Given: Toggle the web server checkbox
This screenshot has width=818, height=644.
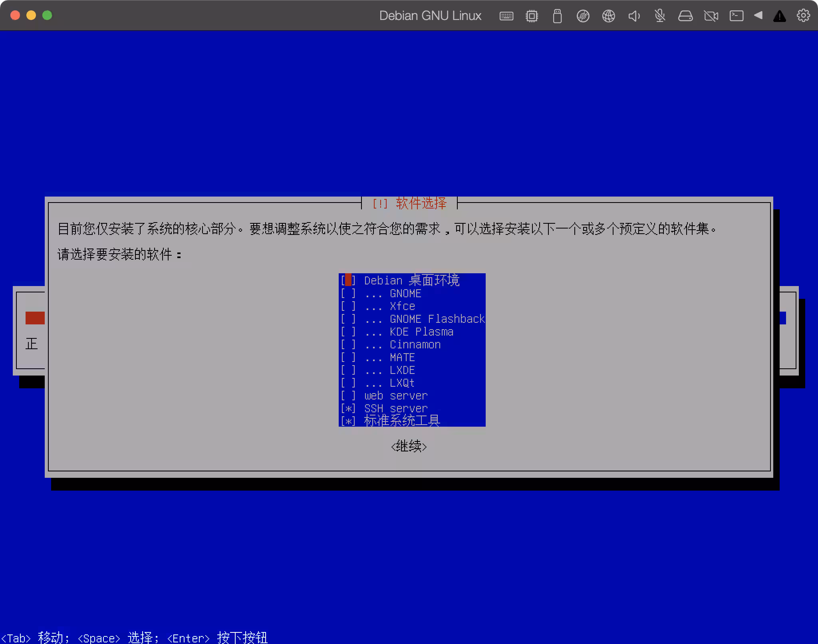Looking at the screenshot, I should tap(348, 396).
